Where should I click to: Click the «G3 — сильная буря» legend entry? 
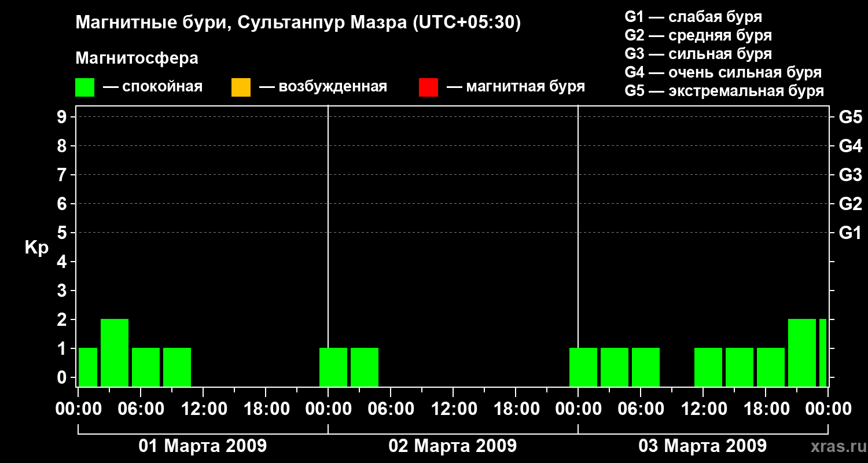point(698,54)
